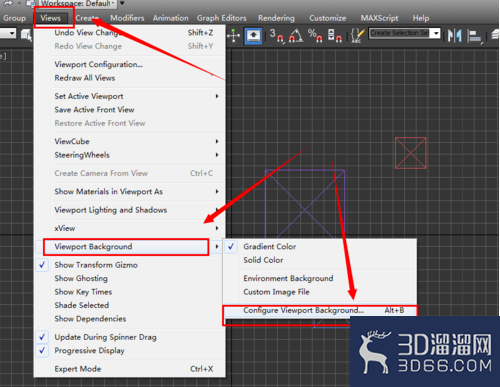Screen dimensions: 500x387
Task: Click the redo arrow in title bar
Action: [8, 3]
